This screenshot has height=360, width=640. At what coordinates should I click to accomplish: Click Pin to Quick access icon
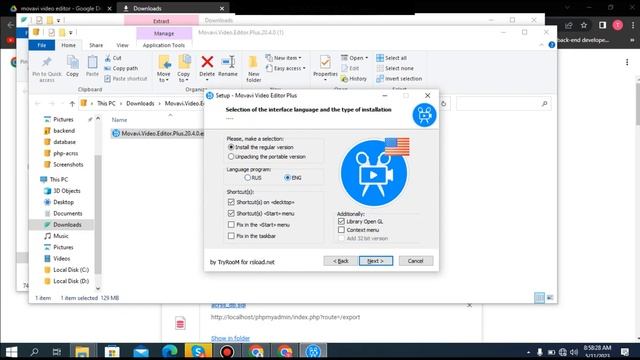tap(47, 63)
